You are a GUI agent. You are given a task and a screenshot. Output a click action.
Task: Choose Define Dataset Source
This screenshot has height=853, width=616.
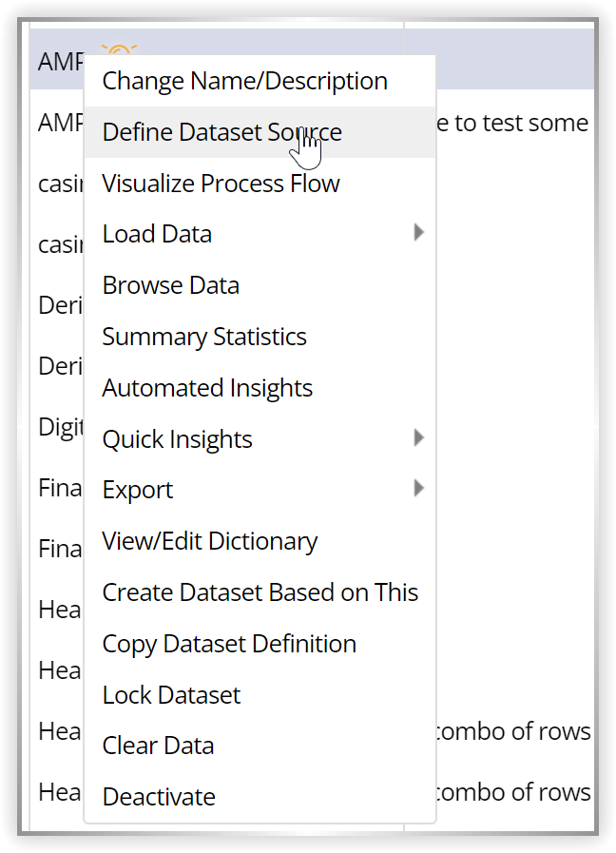(221, 132)
